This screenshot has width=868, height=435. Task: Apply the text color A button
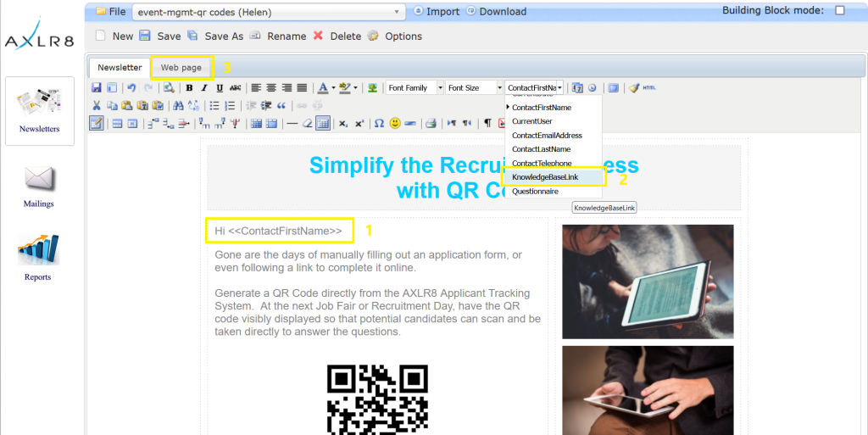(323, 87)
